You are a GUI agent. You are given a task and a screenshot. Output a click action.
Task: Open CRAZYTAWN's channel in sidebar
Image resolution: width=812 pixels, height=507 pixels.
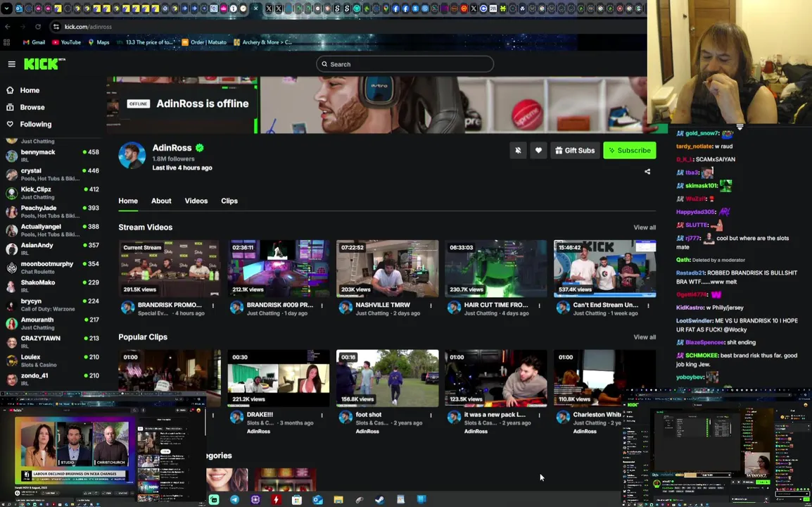click(x=52, y=342)
